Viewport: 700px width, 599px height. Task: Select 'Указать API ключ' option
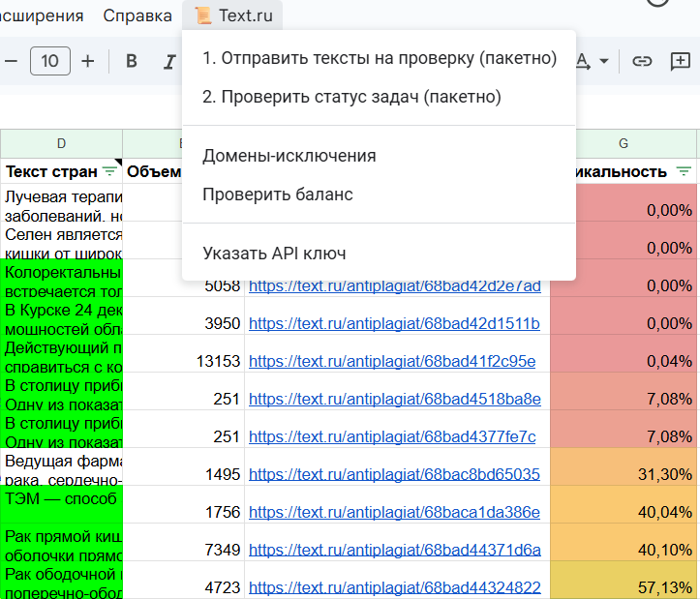[x=379, y=254]
